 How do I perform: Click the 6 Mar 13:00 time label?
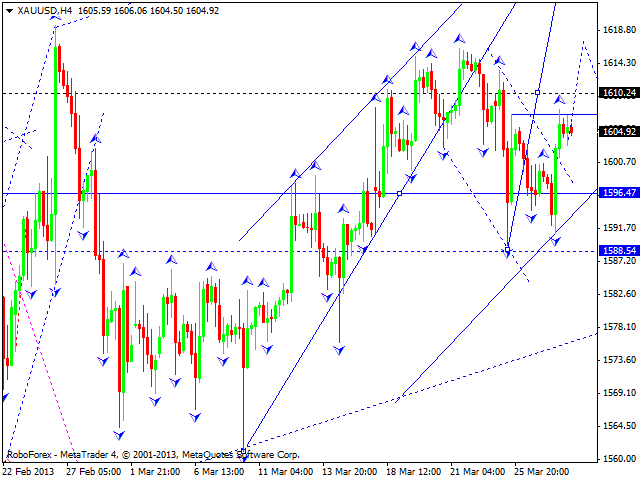[x=219, y=471]
